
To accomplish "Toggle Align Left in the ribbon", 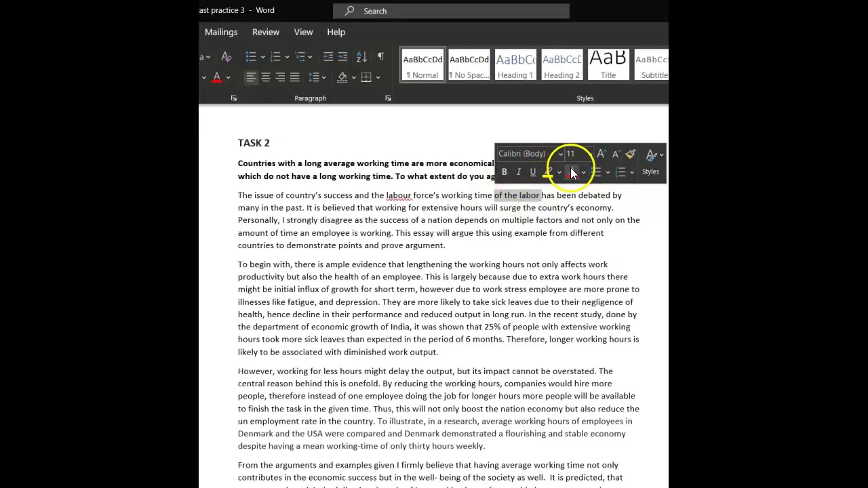I will pyautogui.click(x=251, y=77).
